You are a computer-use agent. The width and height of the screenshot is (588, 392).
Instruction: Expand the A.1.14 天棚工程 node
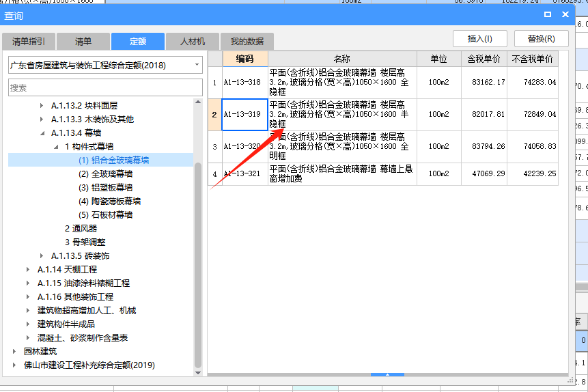click(x=28, y=269)
